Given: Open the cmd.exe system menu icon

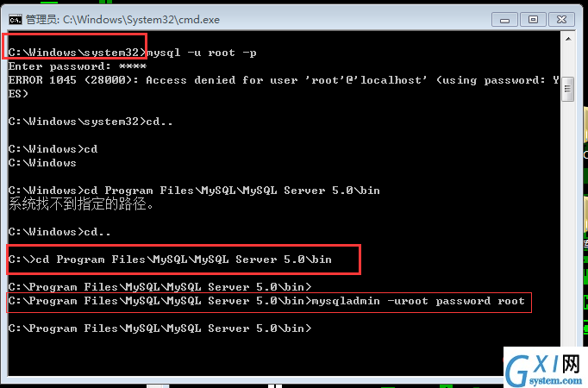Looking at the screenshot, I should [16, 20].
